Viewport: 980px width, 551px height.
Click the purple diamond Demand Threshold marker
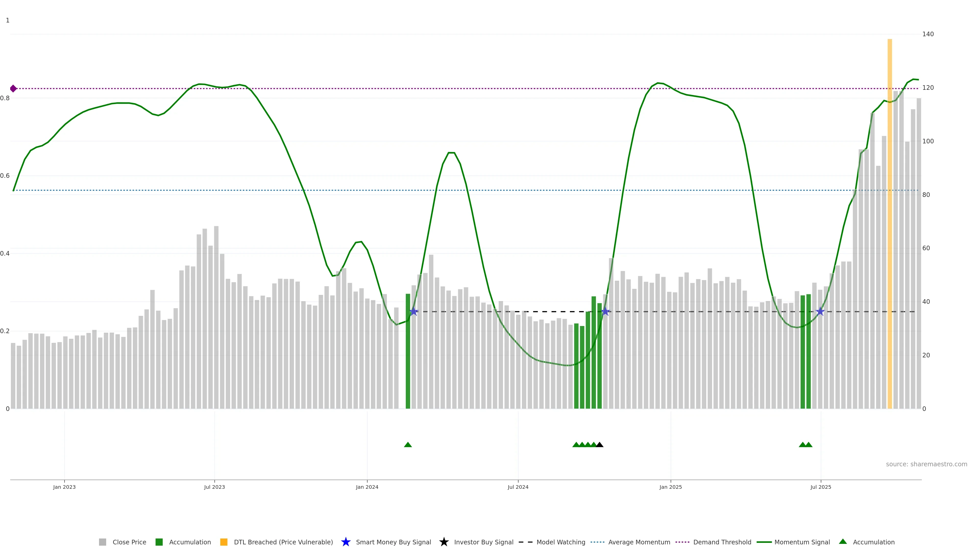[13, 89]
